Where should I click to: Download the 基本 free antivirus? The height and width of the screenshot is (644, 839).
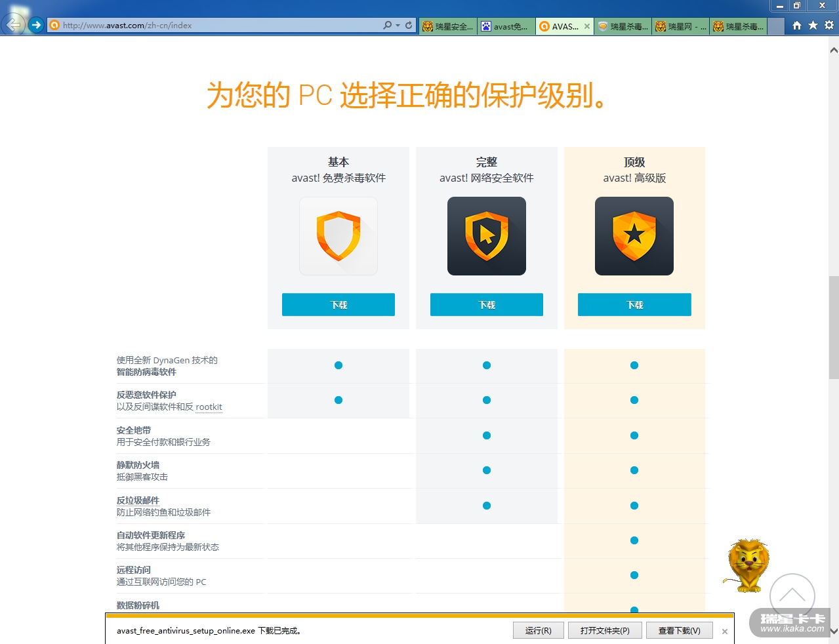tap(338, 304)
